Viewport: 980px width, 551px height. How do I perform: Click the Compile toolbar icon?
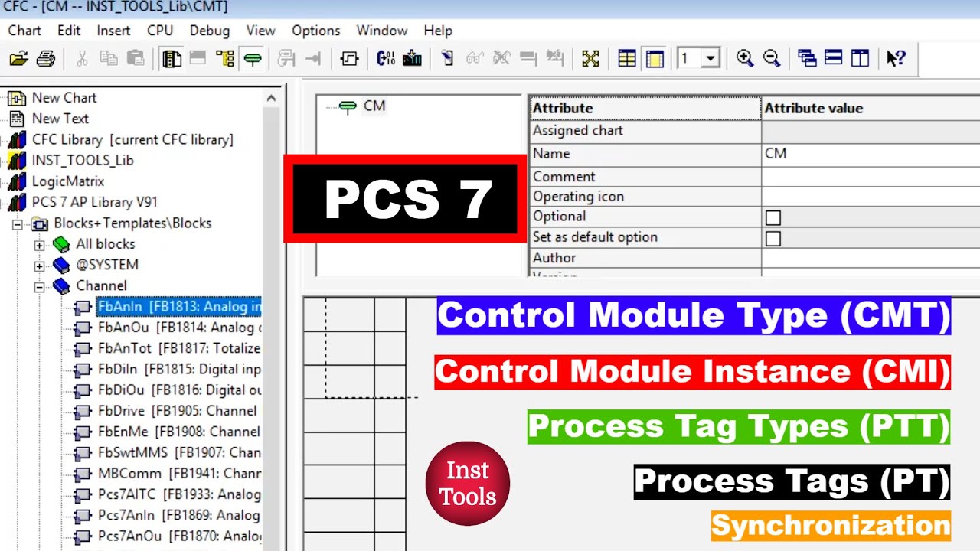tap(386, 59)
